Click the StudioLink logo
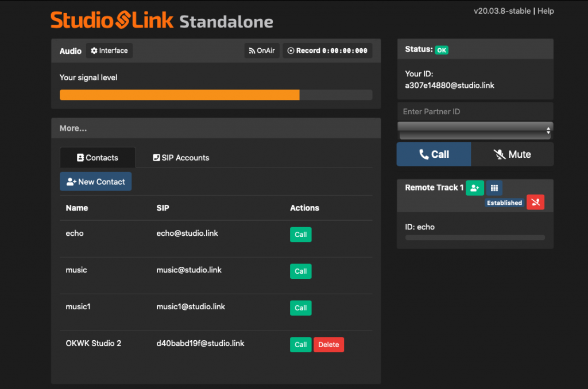Image resolution: width=588 pixels, height=389 pixels. coord(112,20)
